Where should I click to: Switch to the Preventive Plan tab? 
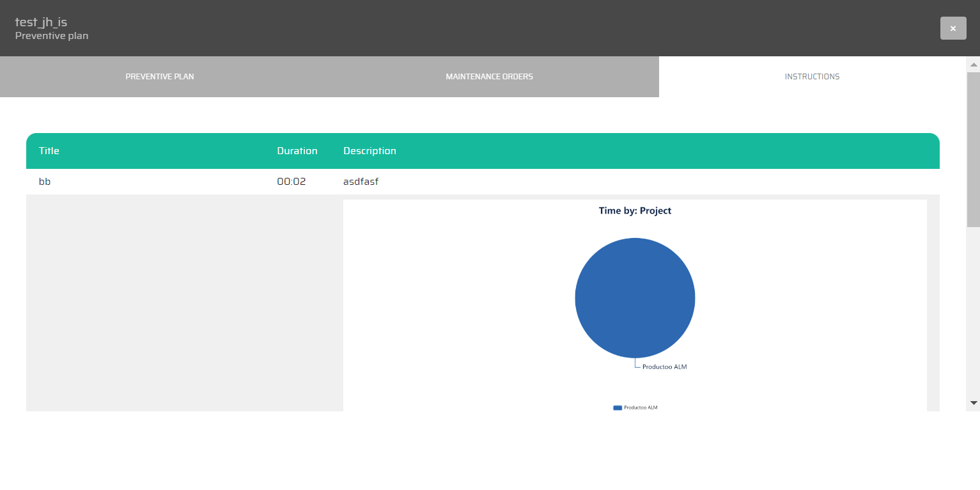tap(160, 77)
